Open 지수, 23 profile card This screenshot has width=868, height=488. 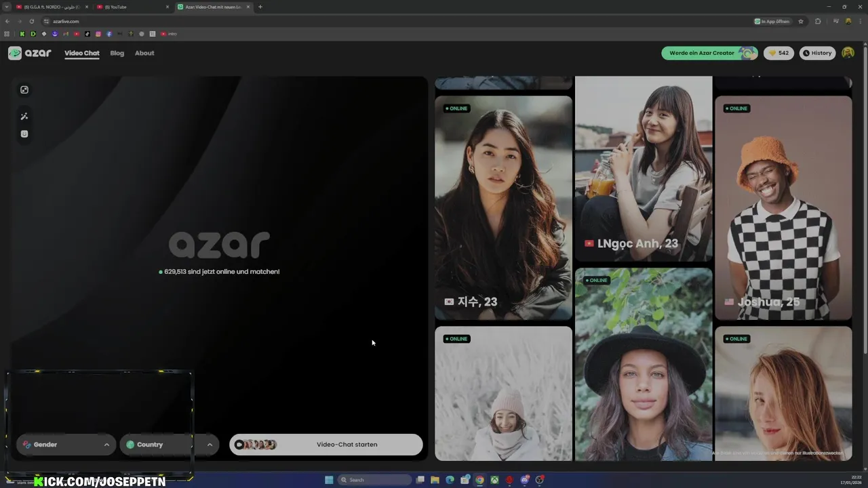tap(503, 207)
